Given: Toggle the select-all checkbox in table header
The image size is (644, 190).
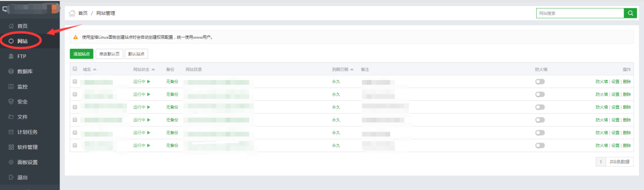Looking at the screenshot, I should 75,69.
